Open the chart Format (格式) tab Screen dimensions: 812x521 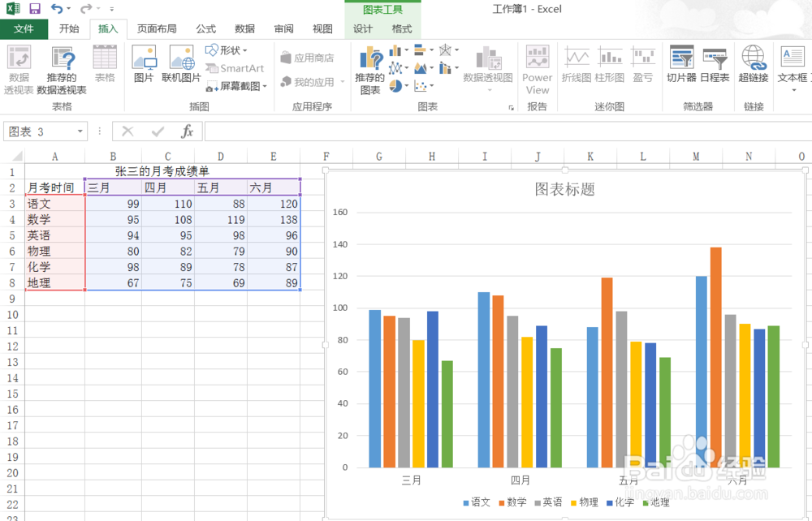click(x=401, y=29)
